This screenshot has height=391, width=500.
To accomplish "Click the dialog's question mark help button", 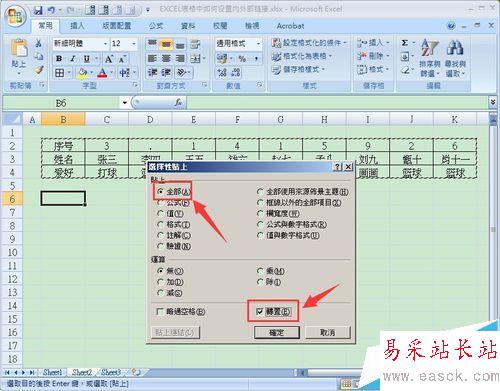I will pos(338,167).
